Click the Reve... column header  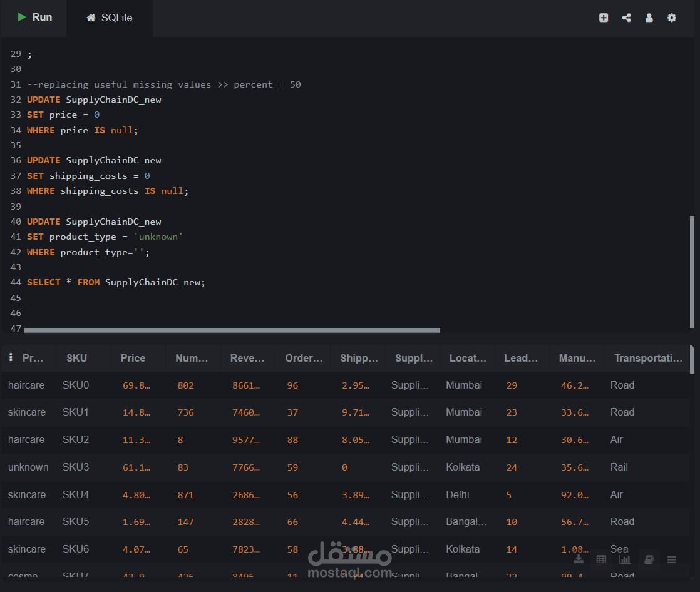click(x=247, y=358)
